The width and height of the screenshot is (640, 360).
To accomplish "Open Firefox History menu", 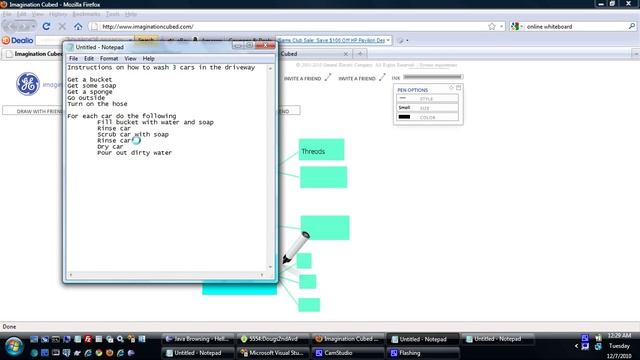I will pyautogui.click(x=58, y=14).
